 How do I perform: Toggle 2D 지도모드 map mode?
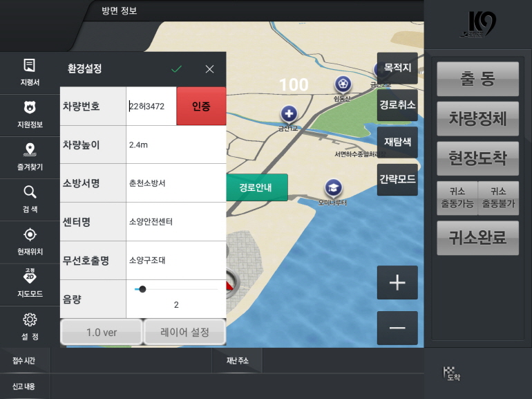(x=29, y=277)
